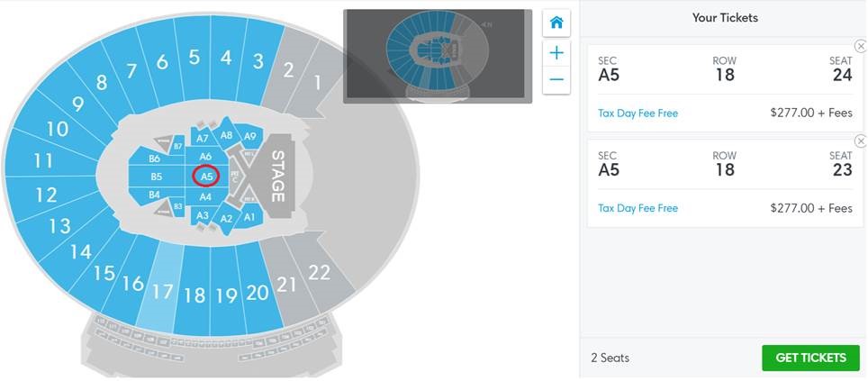
Task: Zoom in on the seat map
Action: coord(556,52)
